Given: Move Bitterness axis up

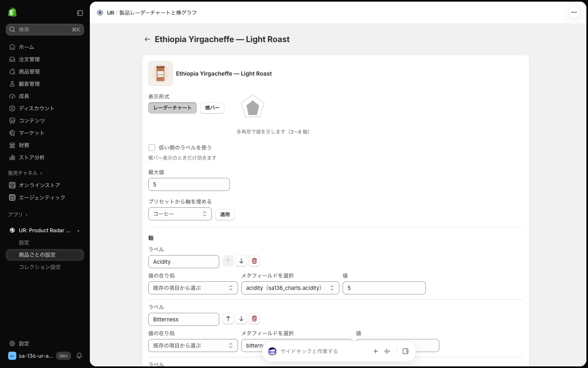Looking at the screenshot, I should click(x=228, y=319).
